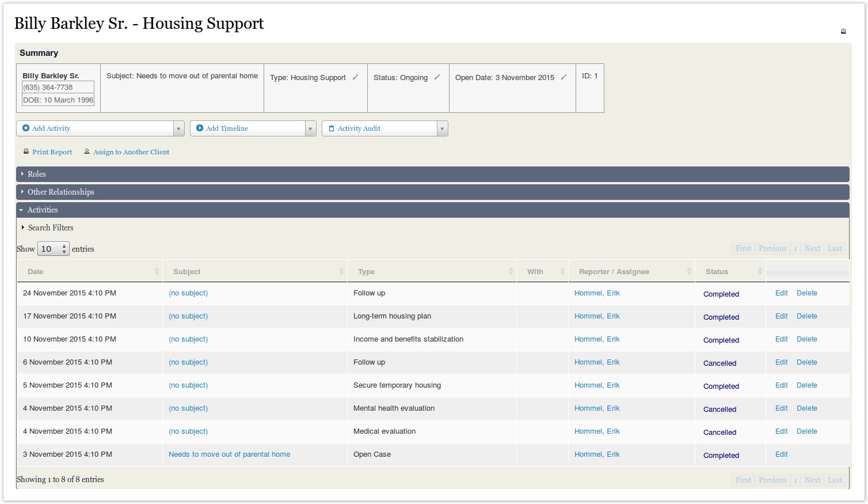The height and width of the screenshot is (504, 868).
Task: Click the printer icon at top right
Action: (x=843, y=32)
